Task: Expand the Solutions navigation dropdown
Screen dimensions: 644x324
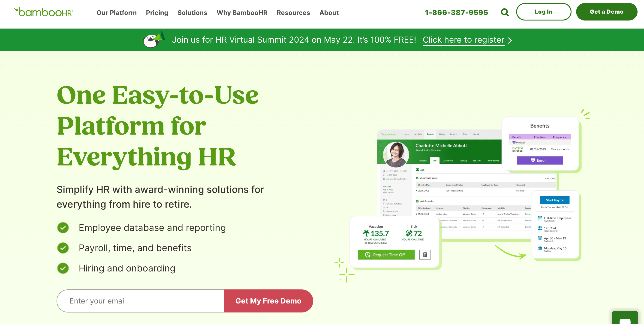Action: 192,12
